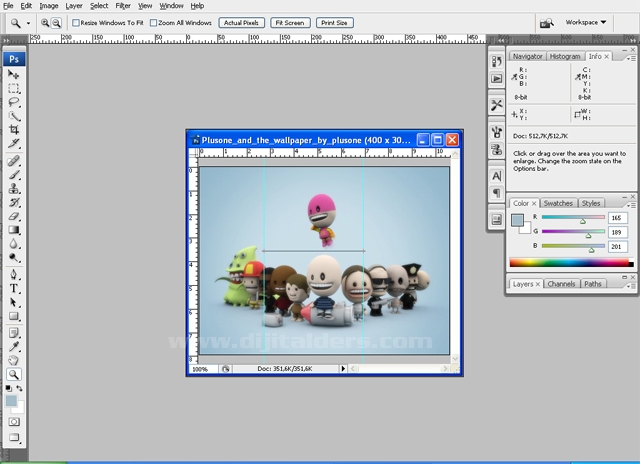Select the Hand tool

coord(13,360)
